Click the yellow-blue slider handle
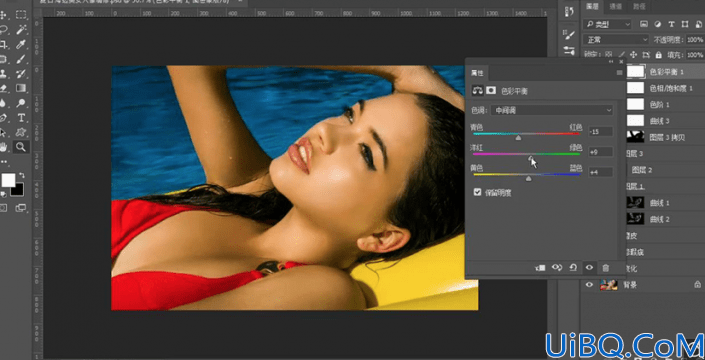The height and width of the screenshot is (360, 705). (528, 178)
